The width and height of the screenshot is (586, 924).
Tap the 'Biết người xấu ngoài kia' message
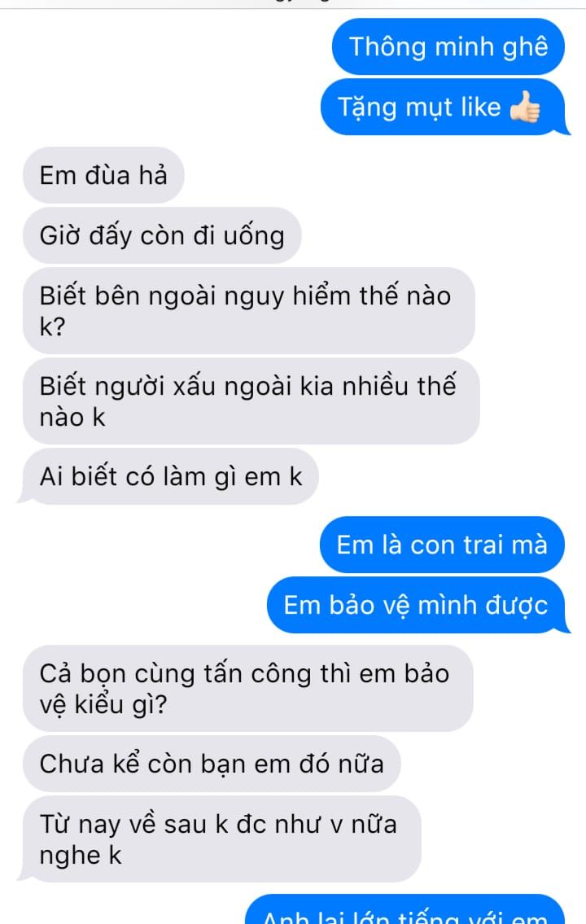pos(251,401)
